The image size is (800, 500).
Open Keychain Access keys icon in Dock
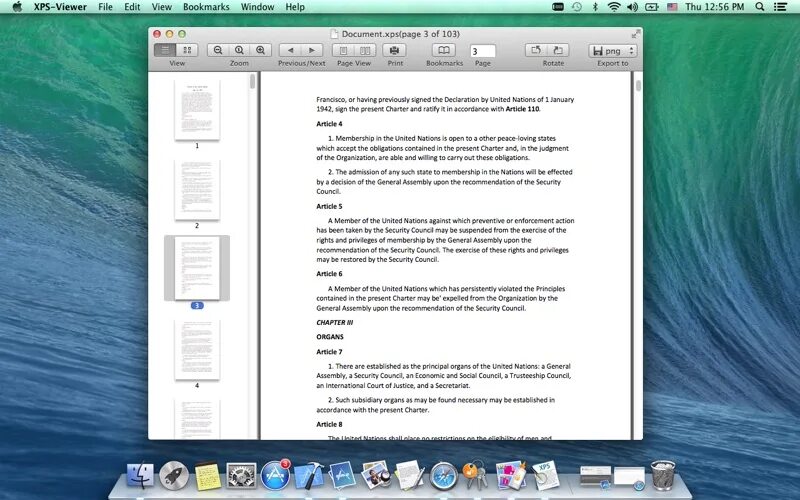click(476, 475)
